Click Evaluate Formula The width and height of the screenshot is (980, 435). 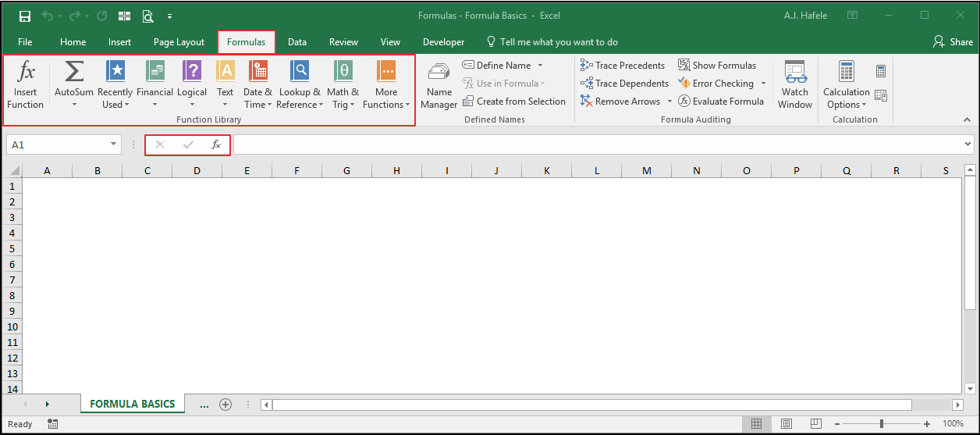point(721,102)
